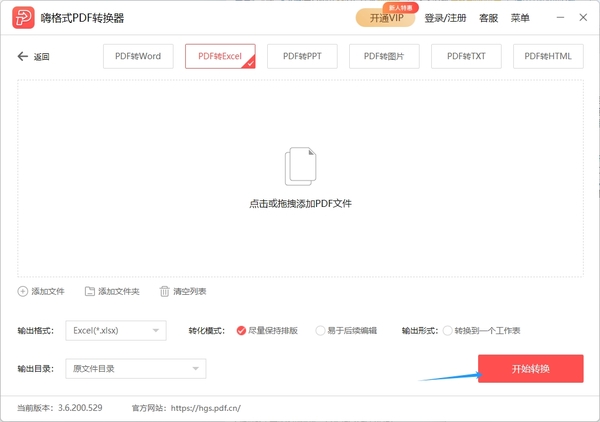Click the clear list trash icon

click(x=165, y=291)
